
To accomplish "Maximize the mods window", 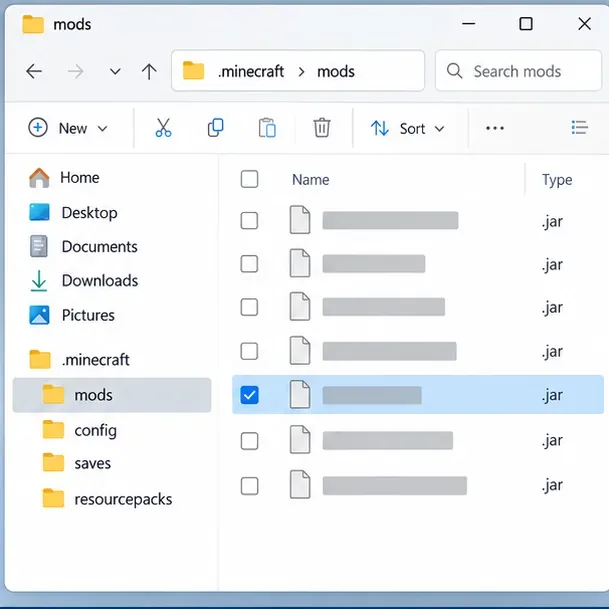I will [x=526, y=24].
